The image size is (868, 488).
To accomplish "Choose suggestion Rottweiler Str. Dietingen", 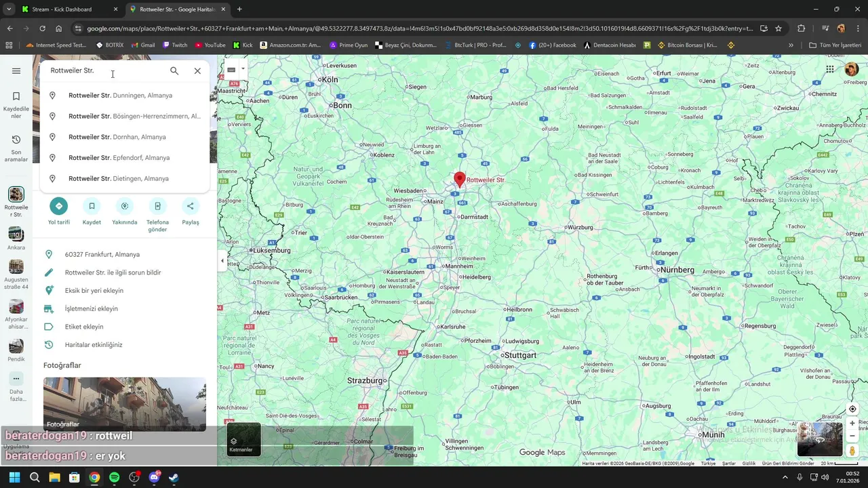I will click(x=125, y=178).
